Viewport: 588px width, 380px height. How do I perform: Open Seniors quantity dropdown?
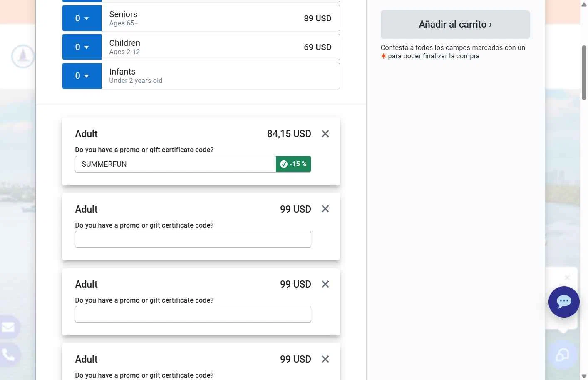[x=82, y=18]
